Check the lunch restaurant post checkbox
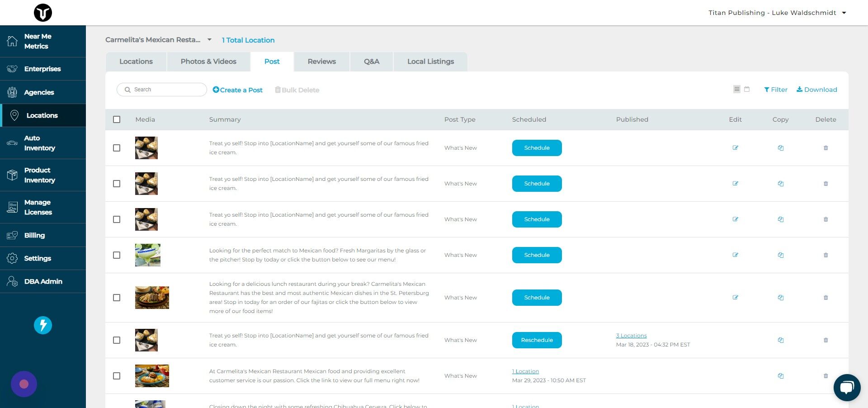Viewport: 868px width, 408px height. [x=117, y=298]
